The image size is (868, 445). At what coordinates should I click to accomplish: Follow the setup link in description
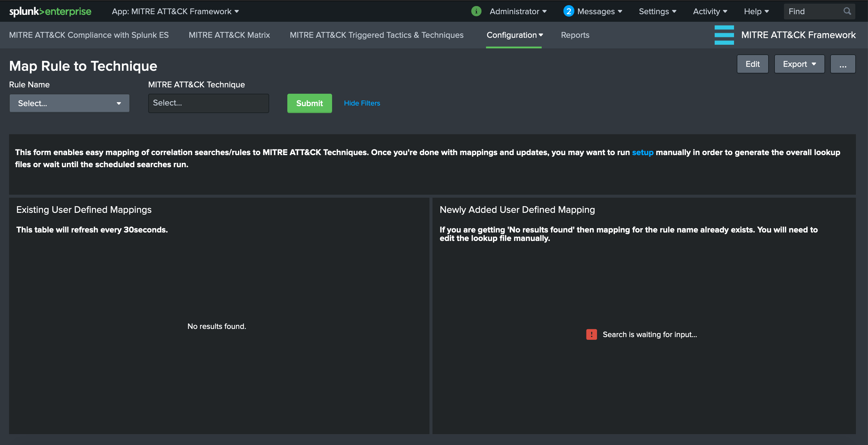point(642,153)
